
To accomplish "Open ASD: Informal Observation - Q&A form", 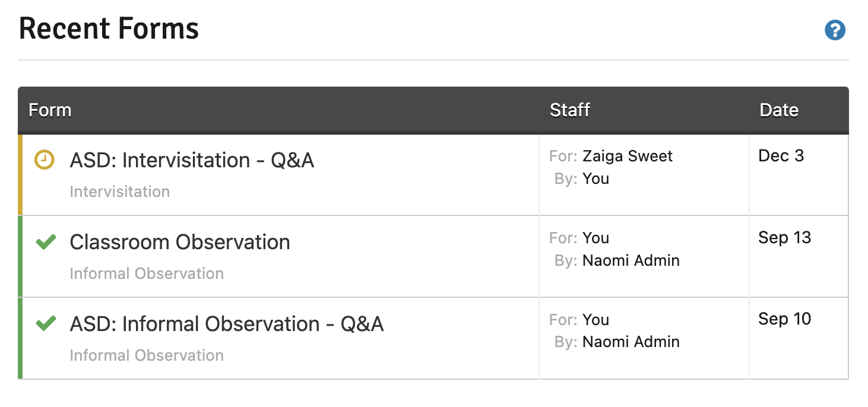I will pyautogui.click(x=227, y=324).
